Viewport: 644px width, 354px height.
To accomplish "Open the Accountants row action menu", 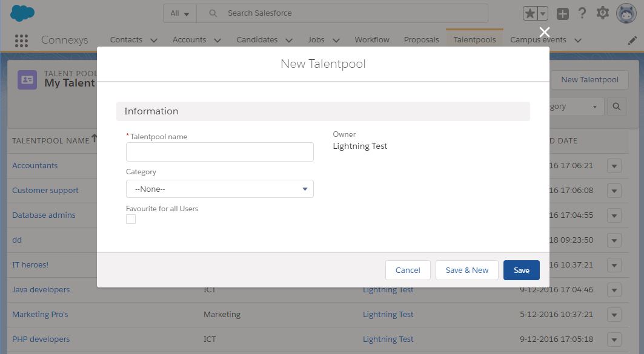I will coord(614,166).
